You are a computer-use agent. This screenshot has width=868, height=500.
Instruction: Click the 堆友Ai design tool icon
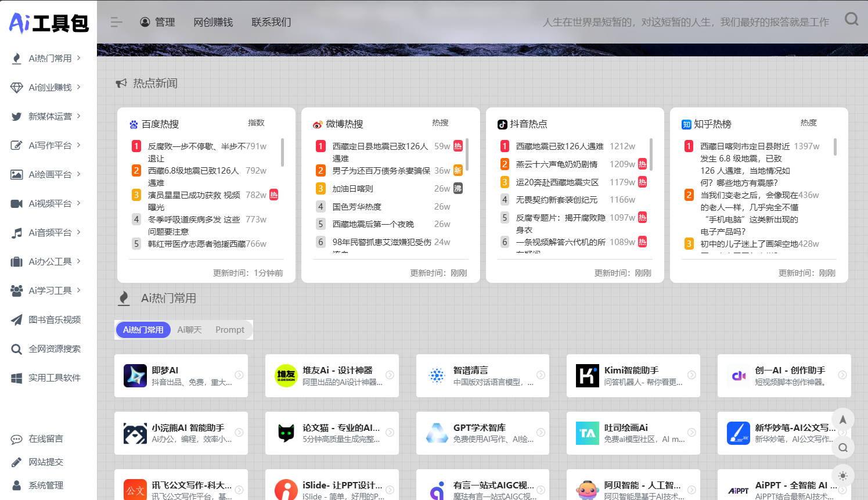pyautogui.click(x=286, y=376)
